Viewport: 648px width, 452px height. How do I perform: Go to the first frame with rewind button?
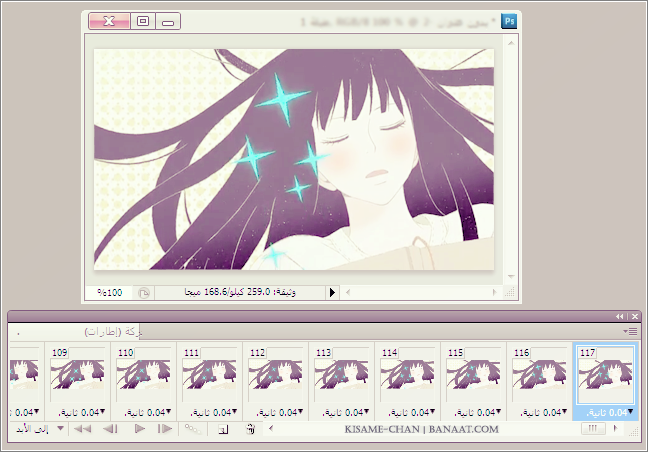tap(83, 428)
